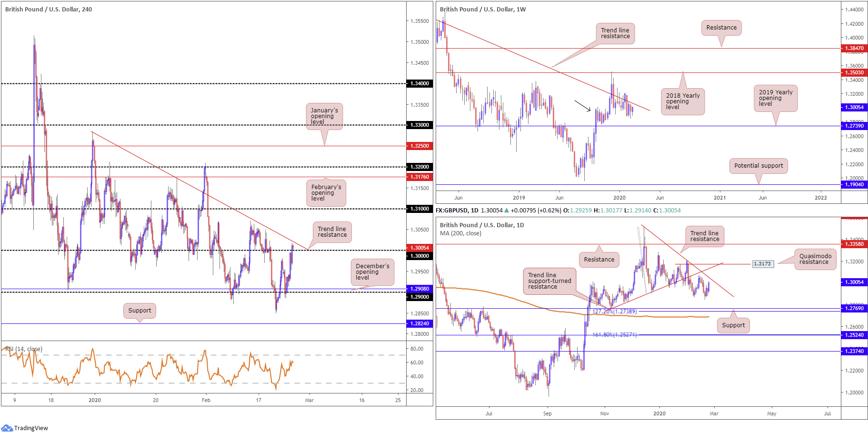Click the TradingView logo
This screenshot has width=868, height=433.
(x=25, y=428)
